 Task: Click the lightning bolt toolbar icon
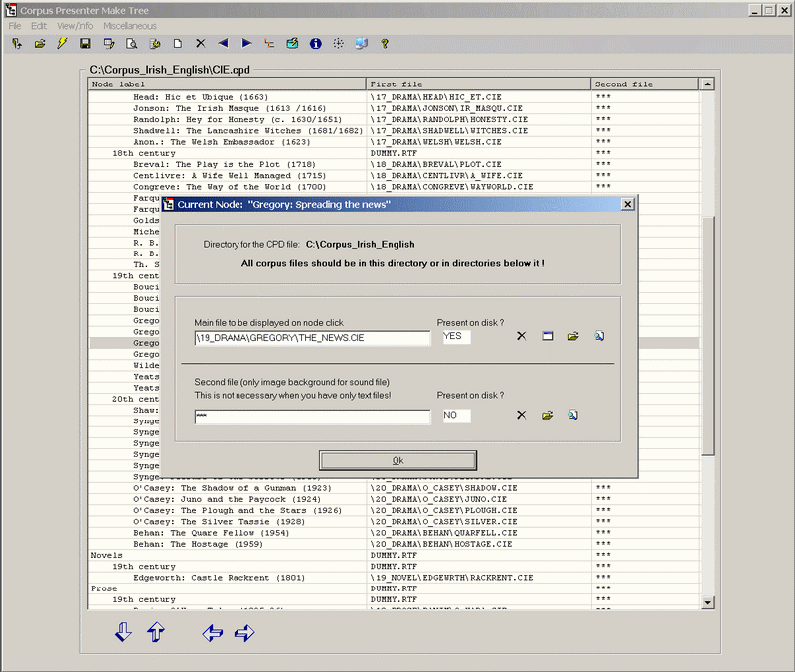63,44
